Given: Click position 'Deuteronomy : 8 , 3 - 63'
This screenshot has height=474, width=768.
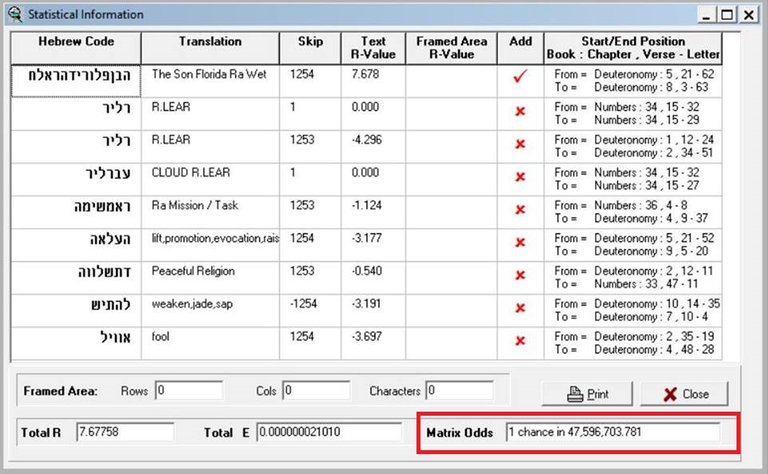Looking at the screenshot, I should tap(651, 87).
